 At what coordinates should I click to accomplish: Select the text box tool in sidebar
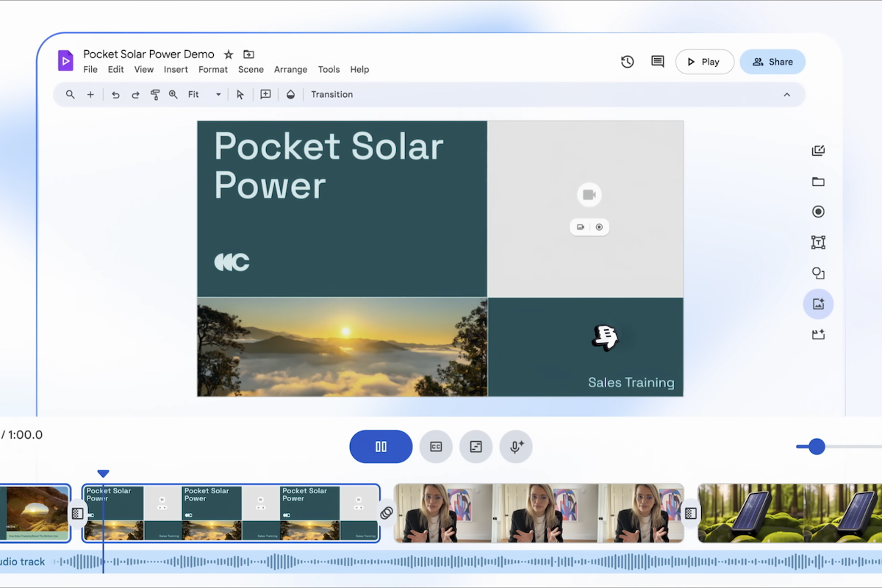(818, 243)
